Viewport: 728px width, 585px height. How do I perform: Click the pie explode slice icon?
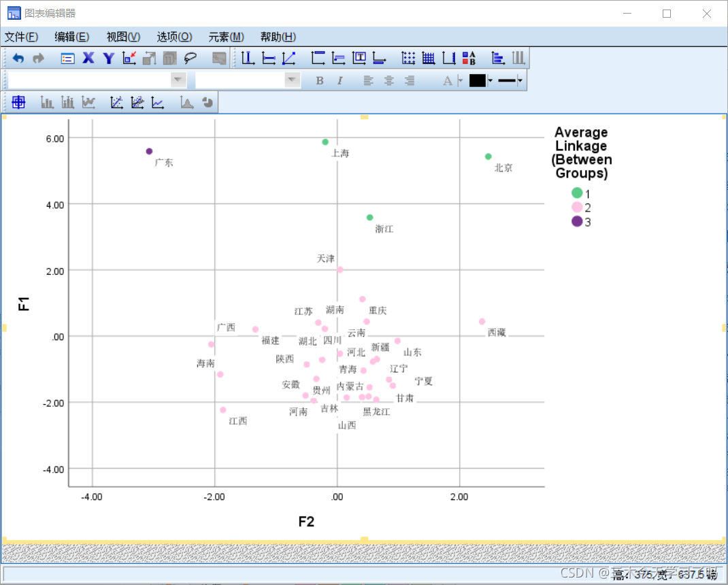coord(208,102)
